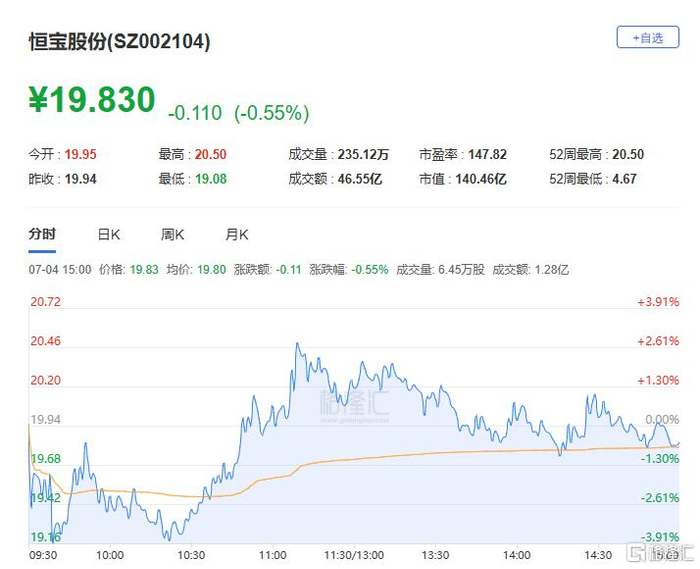Click the 20.72 price axis label

pyautogui.click(x=46, y=302)
